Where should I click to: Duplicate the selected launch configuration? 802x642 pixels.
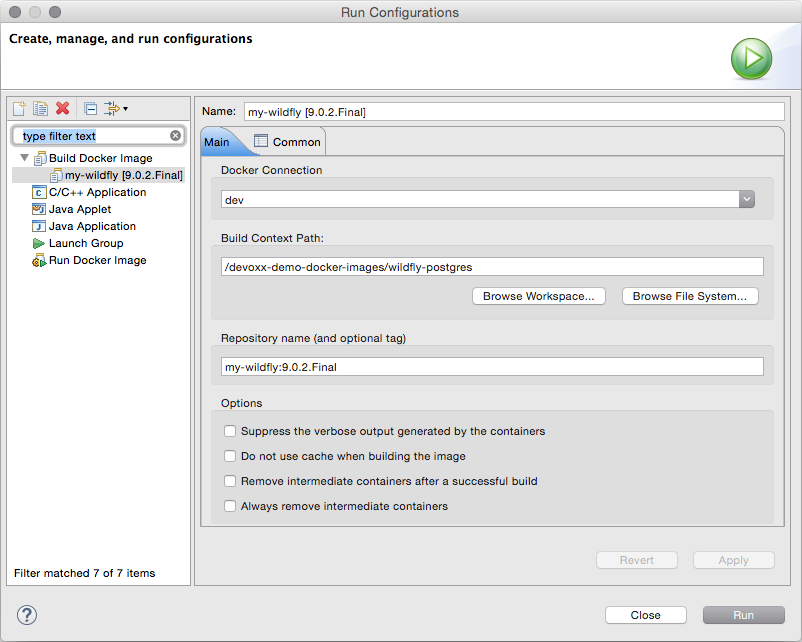pos(41,108)
